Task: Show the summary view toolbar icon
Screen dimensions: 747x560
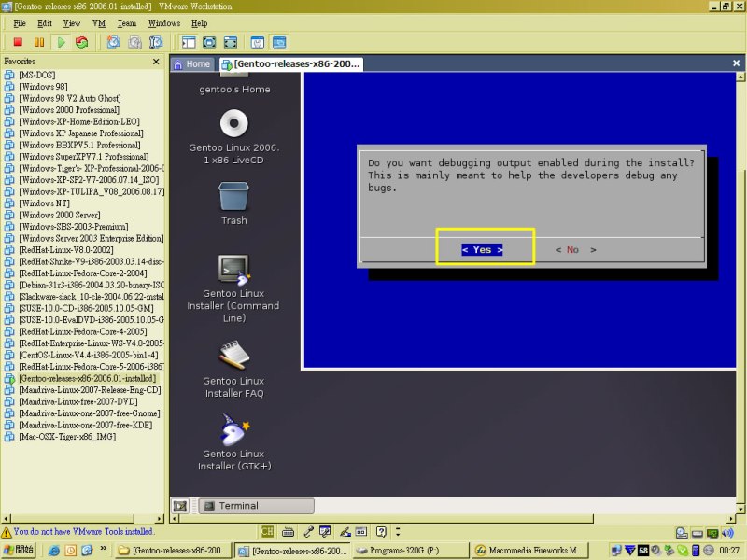Action: (x=258, y=42)
